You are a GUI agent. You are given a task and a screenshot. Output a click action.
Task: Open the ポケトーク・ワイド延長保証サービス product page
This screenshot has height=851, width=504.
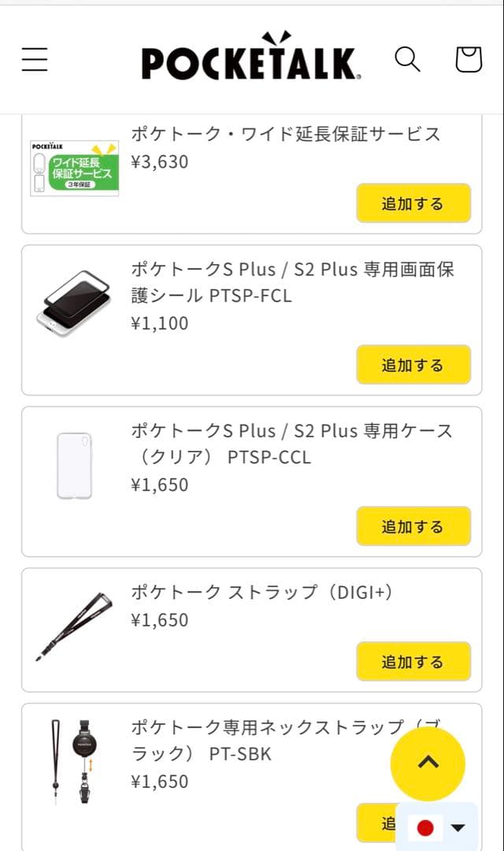(288, 134)
